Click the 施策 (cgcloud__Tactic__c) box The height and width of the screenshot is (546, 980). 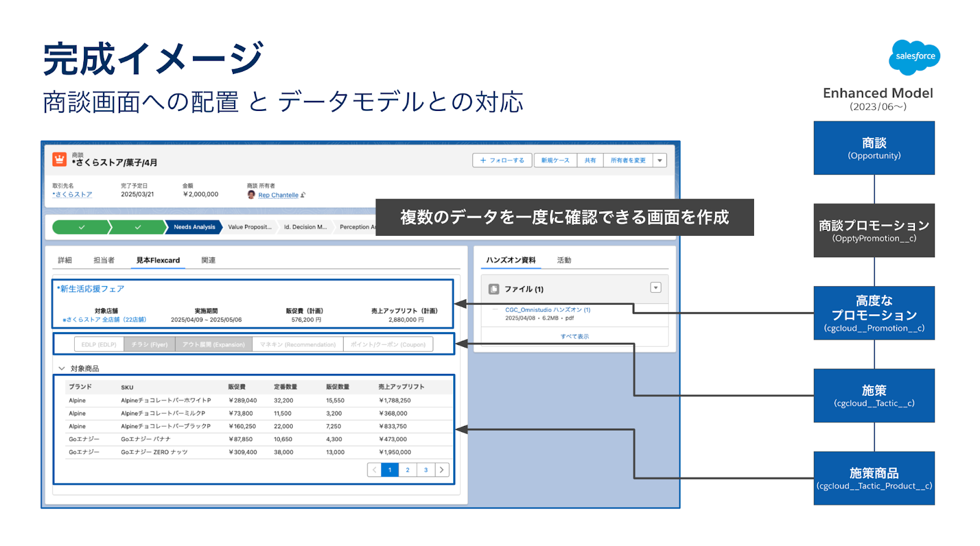[x=874, y=396]
